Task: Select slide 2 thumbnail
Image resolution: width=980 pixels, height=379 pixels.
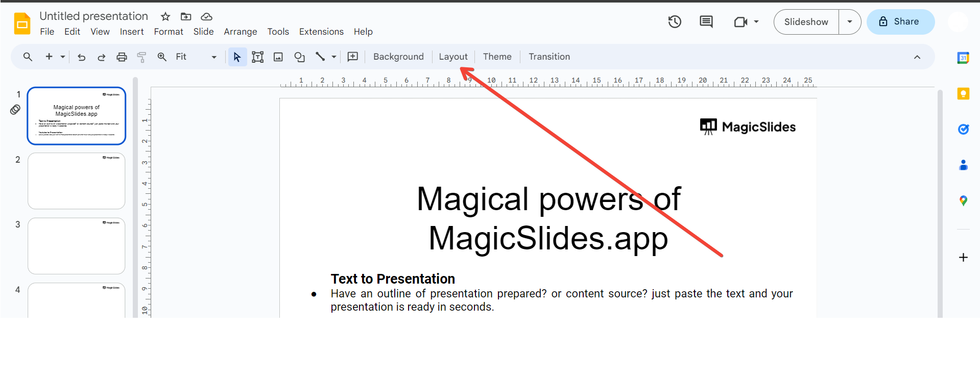Action: 77,181
